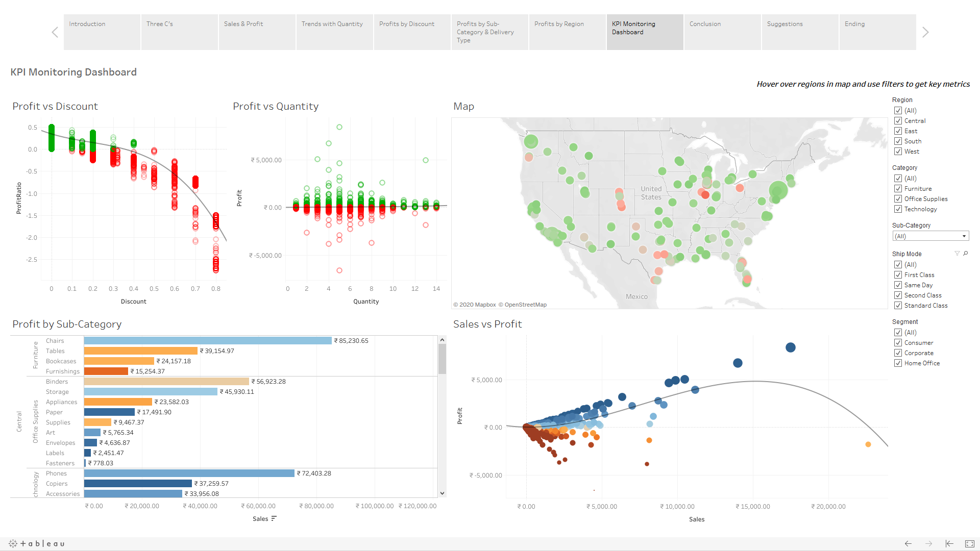Click the Tableau logo in the status bar
This screenshot has height=551, width=980.
[x=36, y=543]
